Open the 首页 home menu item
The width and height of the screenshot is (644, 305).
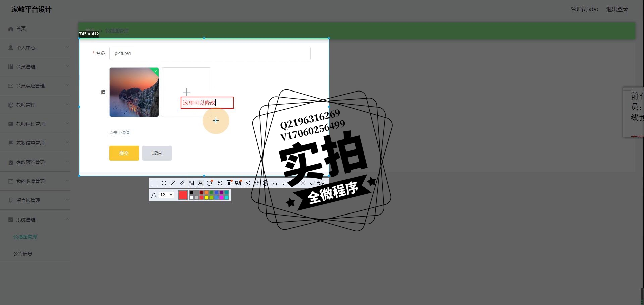coord(35,28)
